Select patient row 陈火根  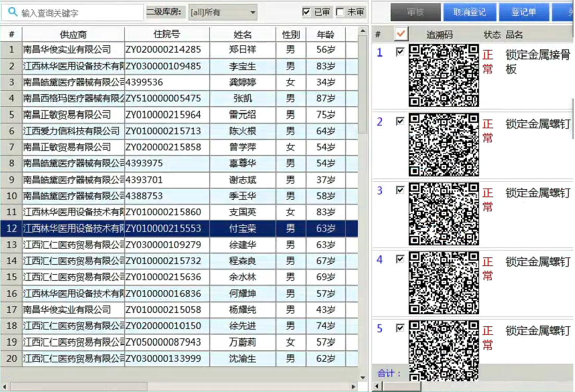(x=179, y=131)
